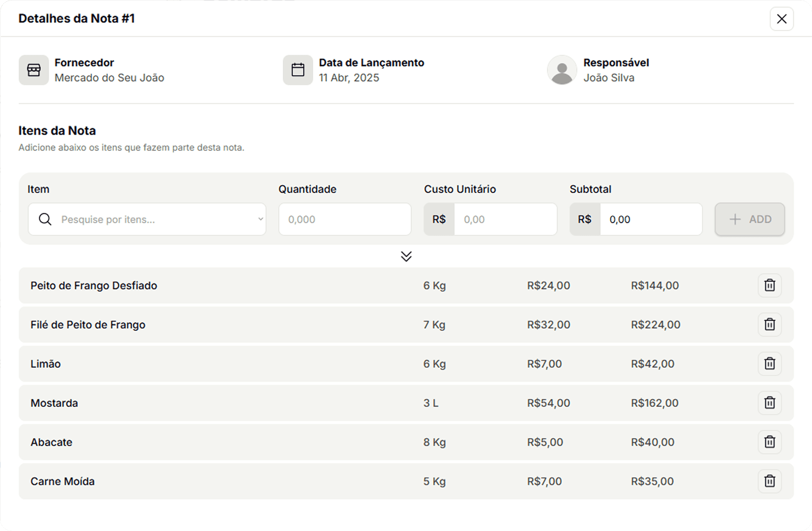
Task: Close the Detalhes da Nota dialog
Action: [x=782, y=19]
